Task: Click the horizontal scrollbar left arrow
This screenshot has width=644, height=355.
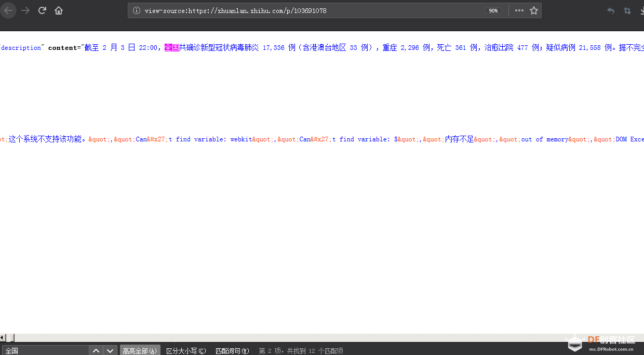Action: [3, 338]
